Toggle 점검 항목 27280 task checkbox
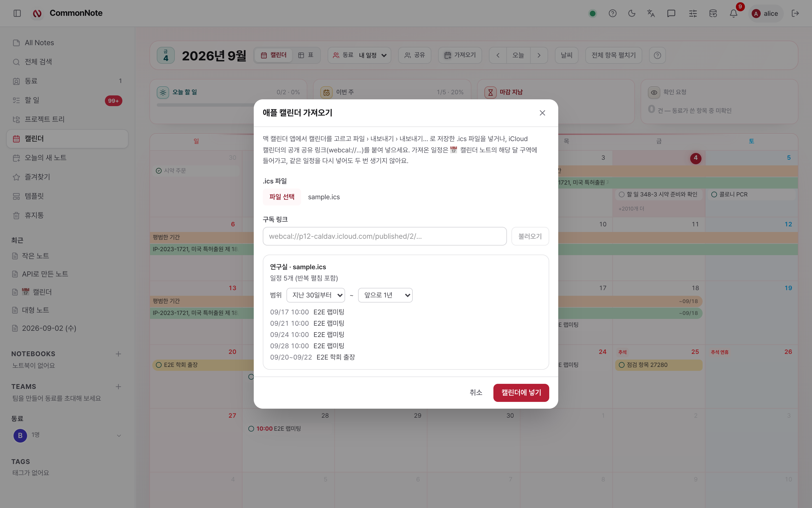The width and height of the screenshot is (812, 508). pyautogui.click(x=621, y=365)
